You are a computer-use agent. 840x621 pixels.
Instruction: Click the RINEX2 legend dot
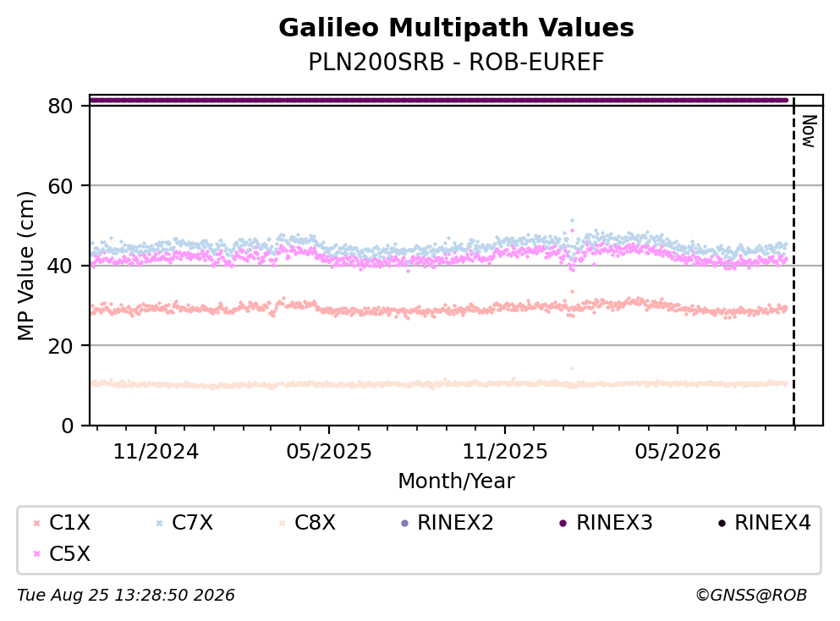(404, 524)
